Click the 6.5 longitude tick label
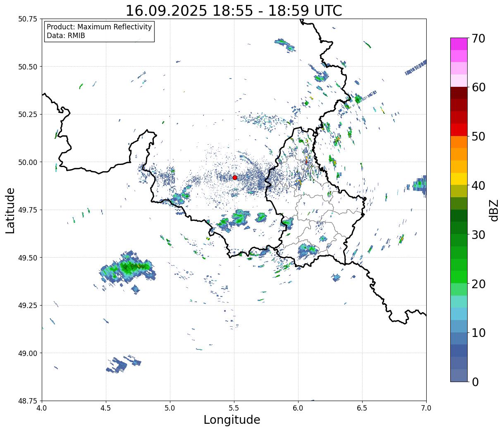This screenshot has height=430, width=504. tap(362, 408)
